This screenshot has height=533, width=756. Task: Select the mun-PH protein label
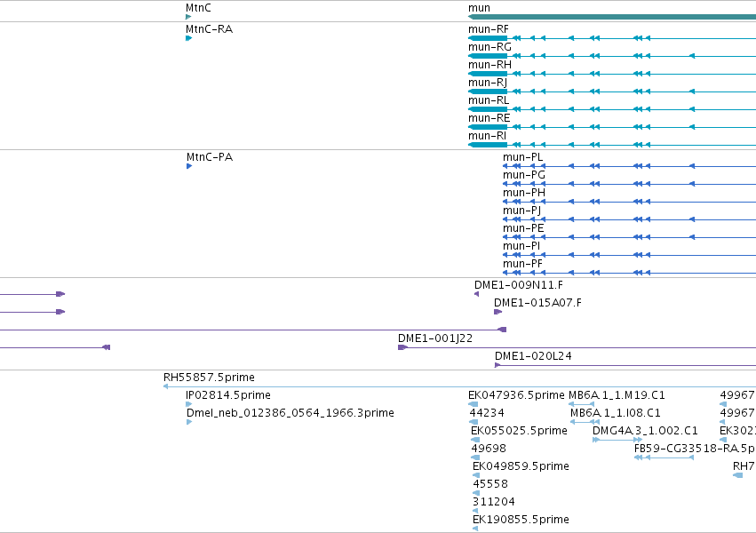pos(524,193)
